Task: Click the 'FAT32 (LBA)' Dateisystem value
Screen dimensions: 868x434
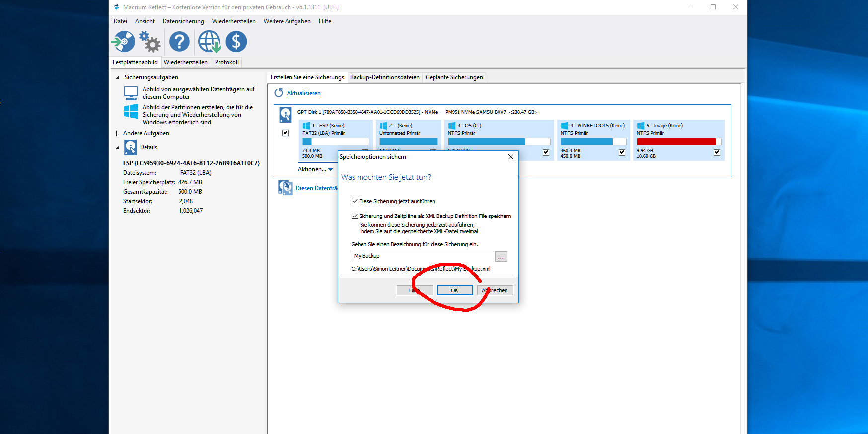Action: point(196,173)
